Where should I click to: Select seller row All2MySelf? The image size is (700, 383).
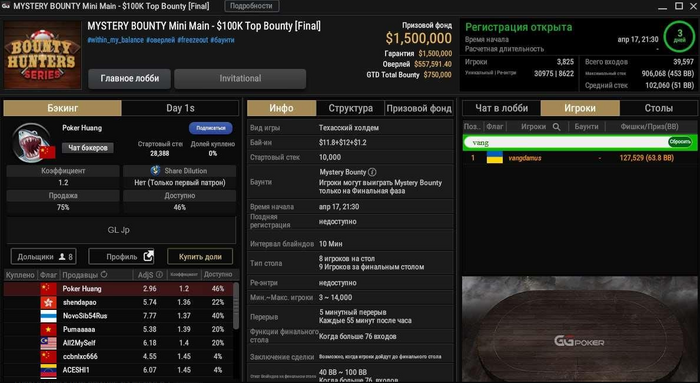[118, 343]
